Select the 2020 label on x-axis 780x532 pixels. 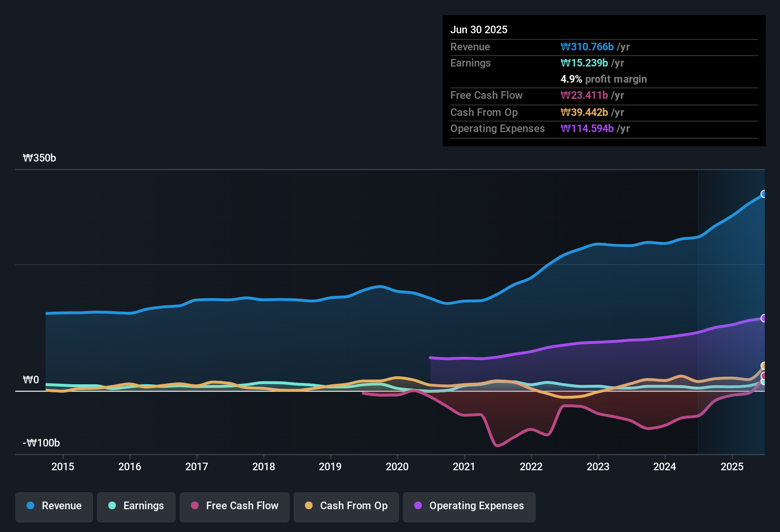click(x=397, y=467)
